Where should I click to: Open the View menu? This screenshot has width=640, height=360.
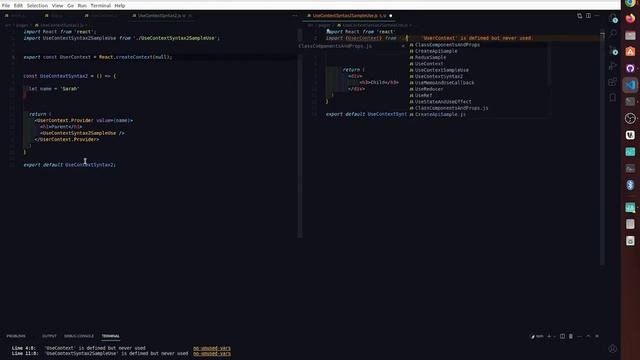pyautogui.click(x=58, y=6)
